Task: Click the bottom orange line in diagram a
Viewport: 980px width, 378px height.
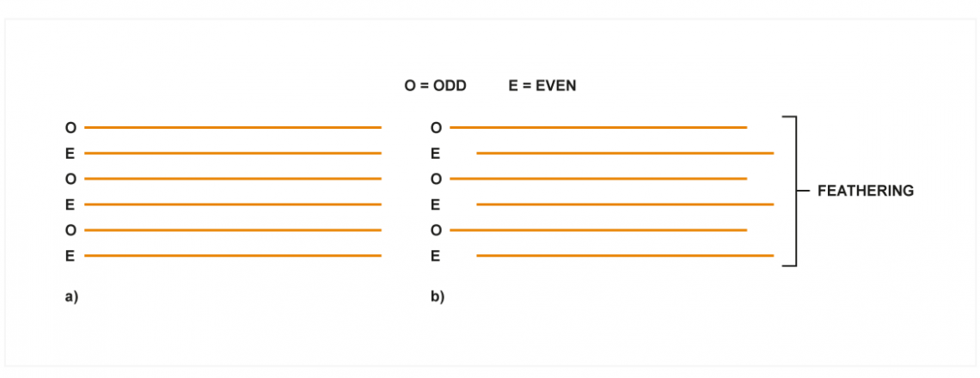Action: [232, 255]
